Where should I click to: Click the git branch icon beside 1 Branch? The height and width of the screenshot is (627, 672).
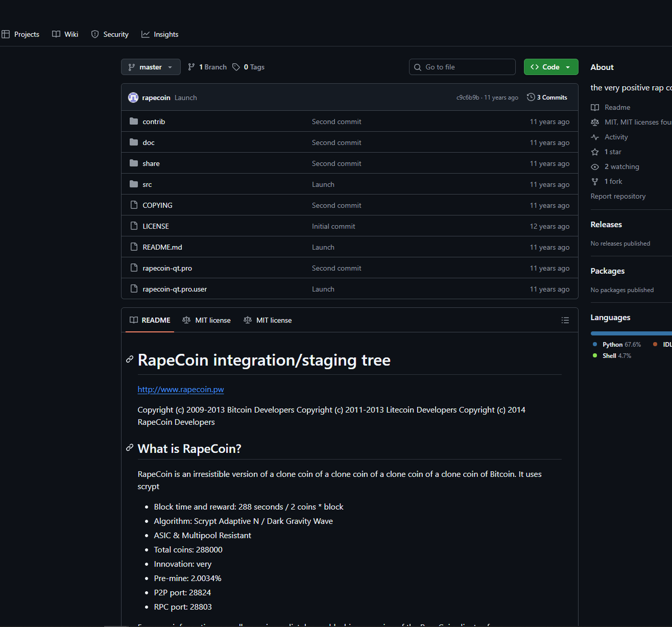click(192, 67)
